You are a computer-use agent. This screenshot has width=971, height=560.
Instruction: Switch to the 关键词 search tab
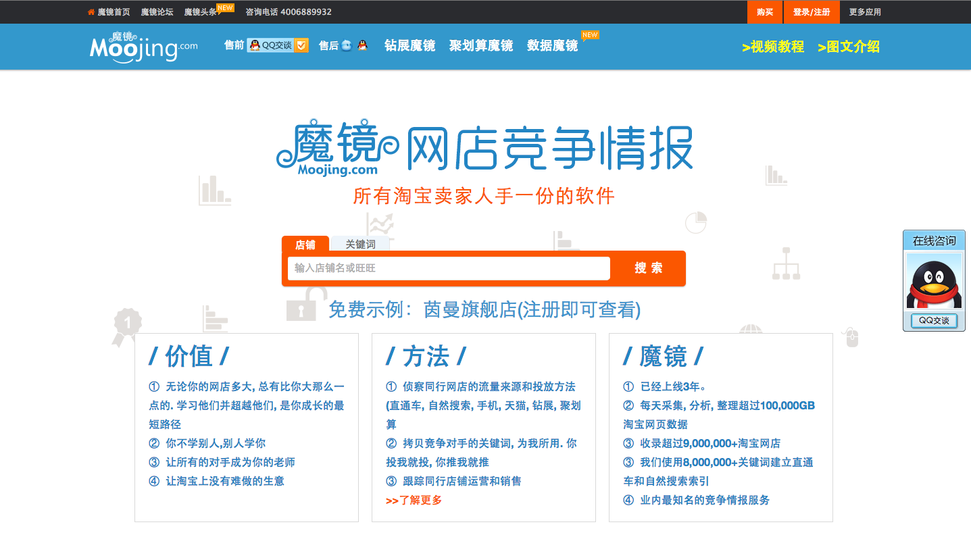(x=360, y=244)
